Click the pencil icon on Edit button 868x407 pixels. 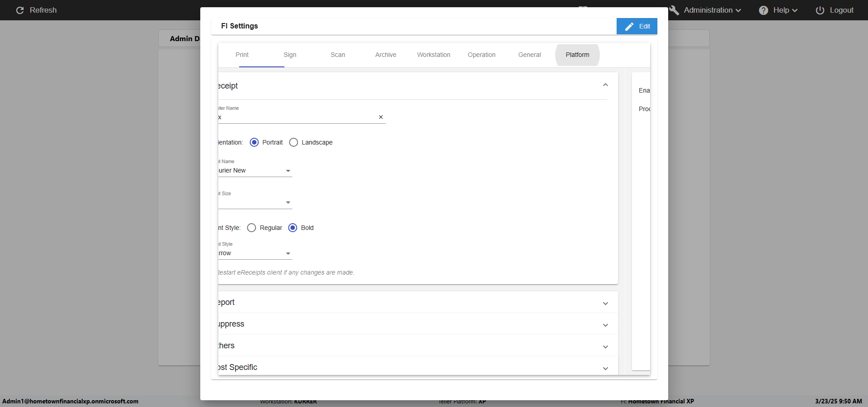pyautogui.click(x=629, y=27)
